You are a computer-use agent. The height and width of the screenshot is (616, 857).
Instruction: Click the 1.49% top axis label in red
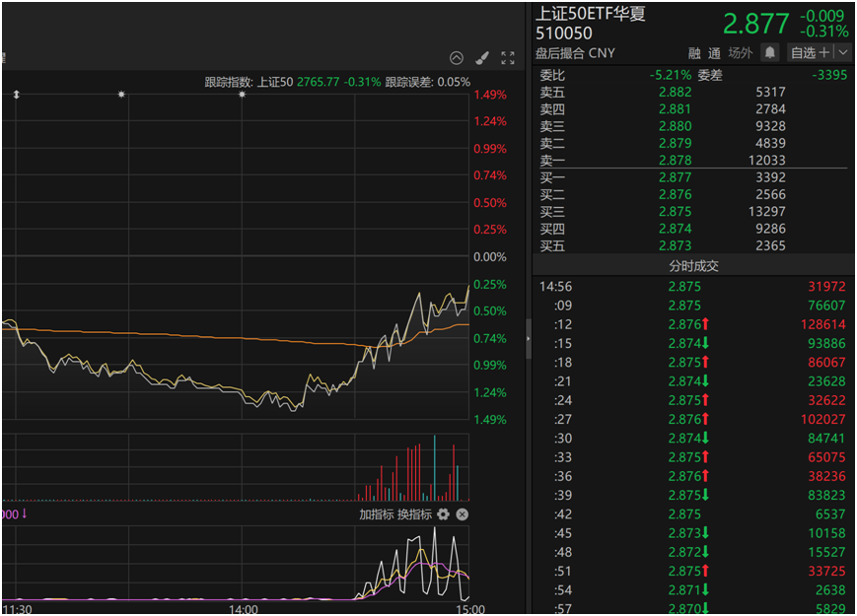pos(490,95)
